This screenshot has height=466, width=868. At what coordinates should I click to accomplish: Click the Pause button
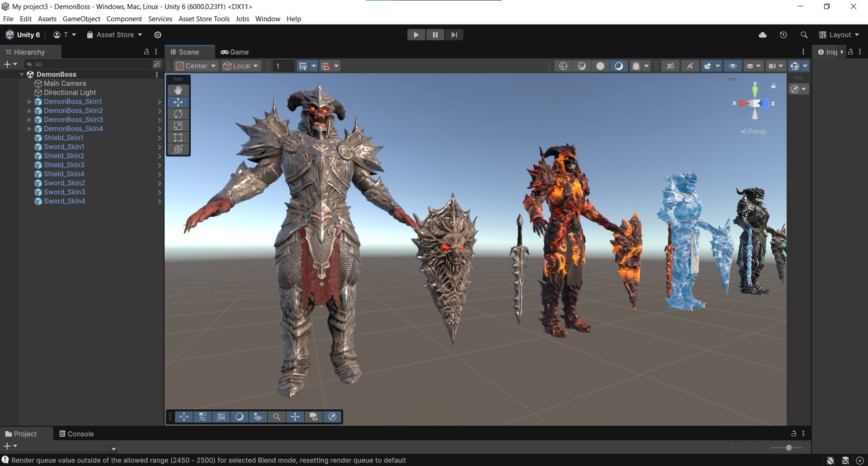(435, 35)
